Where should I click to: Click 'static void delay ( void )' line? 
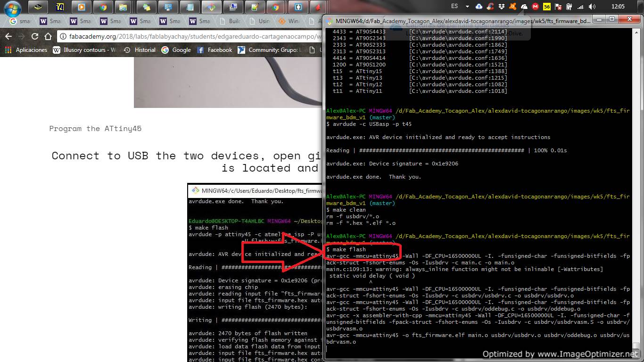372,276
